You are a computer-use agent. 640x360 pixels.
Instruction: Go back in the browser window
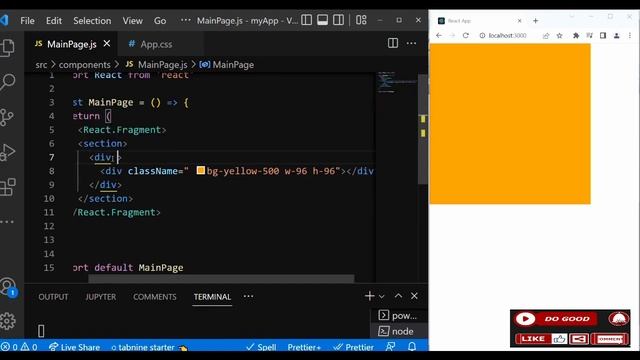coord(439,36)
